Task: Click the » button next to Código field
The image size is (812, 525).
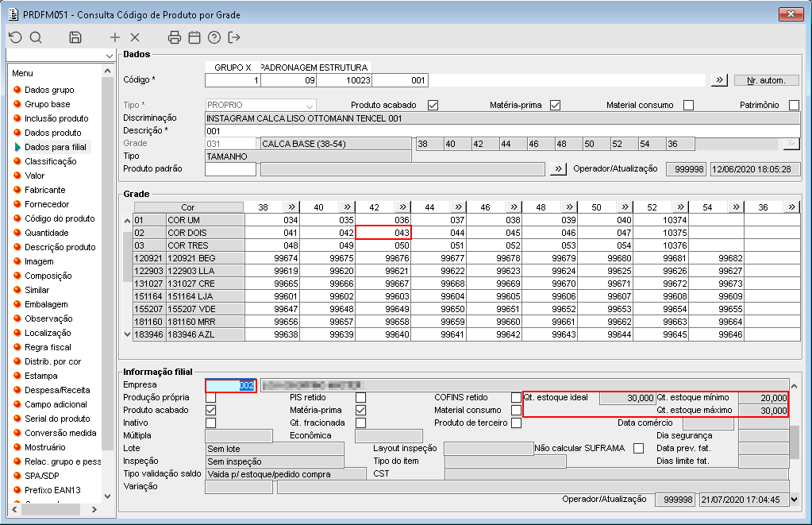Action: click(x=719, y=80)
